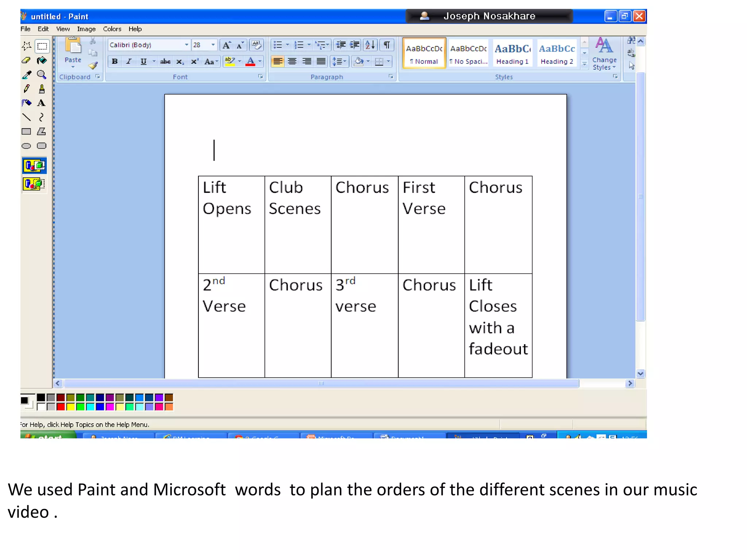Click the Shrink Font icon
Image resolution: width=747 pixels, height=560 pixels.
[x=240, y=45]
